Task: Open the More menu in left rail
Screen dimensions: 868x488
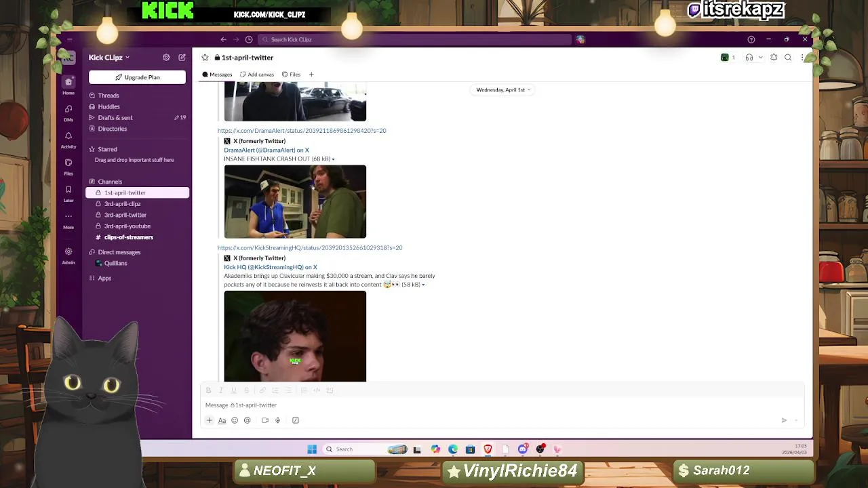Action: tap(68, 220)
